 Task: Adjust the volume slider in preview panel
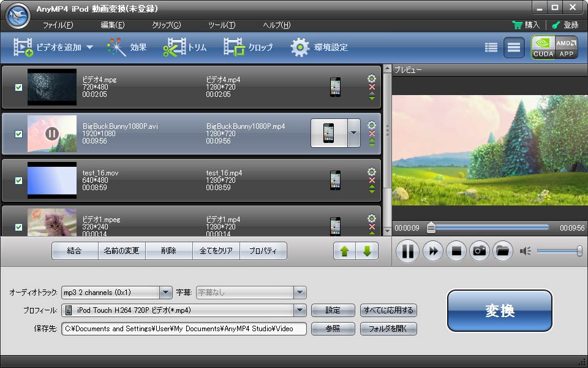[x=558, y=251]
